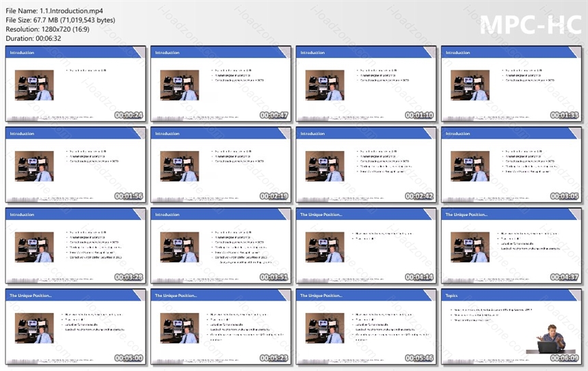The height and width of the screenshot is (371, 588).
Task: Select the Duration 00:06:32 text
Action: point(34,38)
